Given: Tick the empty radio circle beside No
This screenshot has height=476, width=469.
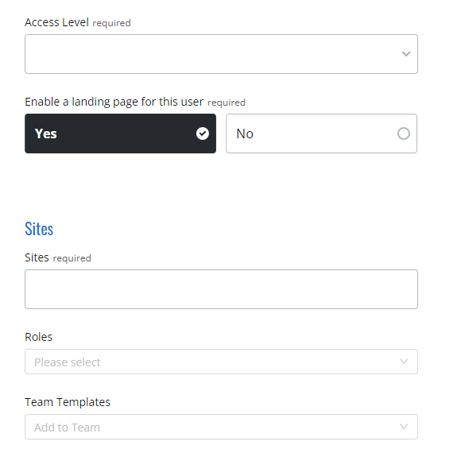Looking at the screenshot, I should (x=404, y=134).
